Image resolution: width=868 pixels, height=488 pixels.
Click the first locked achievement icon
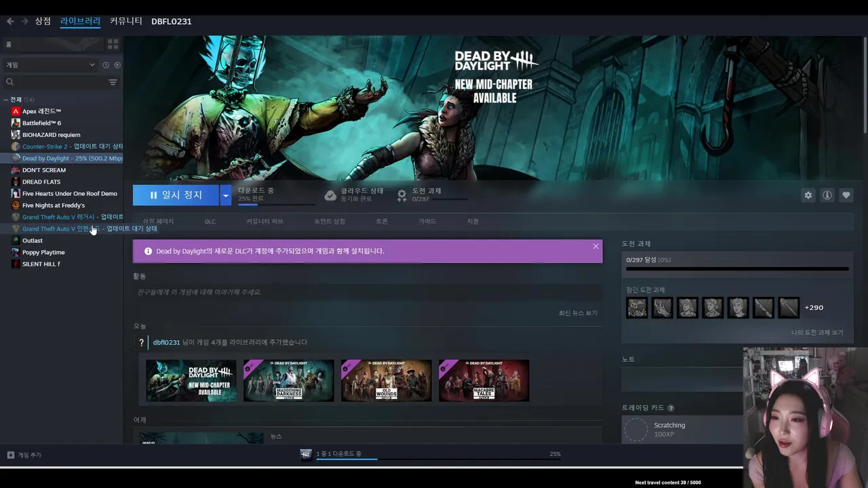point(637,308)
